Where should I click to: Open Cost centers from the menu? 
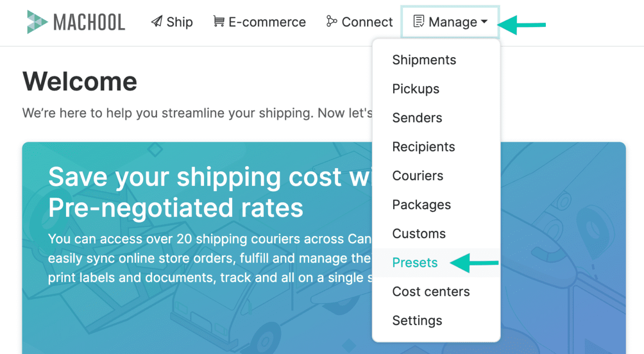[x=431, y=292]
